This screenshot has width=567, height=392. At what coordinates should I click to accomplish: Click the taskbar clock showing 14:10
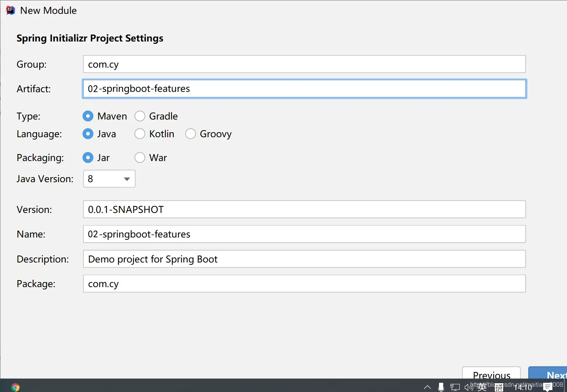523,387
